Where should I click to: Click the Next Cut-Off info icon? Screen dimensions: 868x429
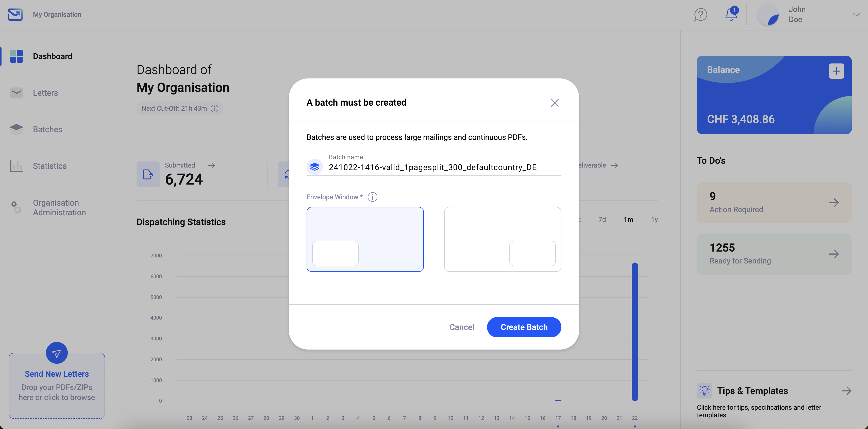(215, 108)
